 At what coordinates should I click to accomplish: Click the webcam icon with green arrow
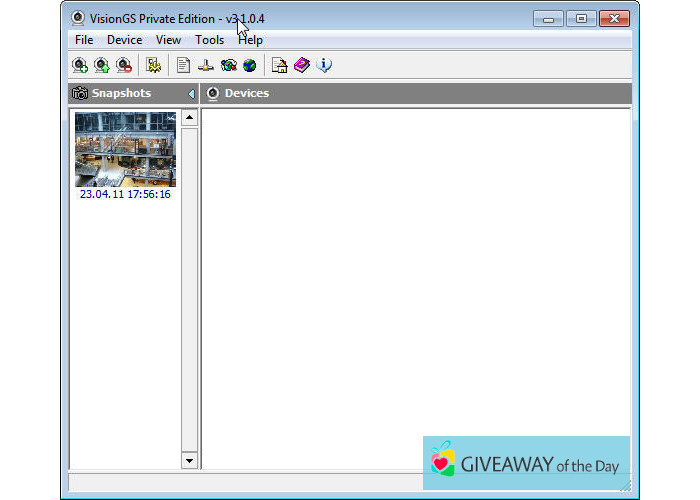pyautogui.click(x=102, y=66)
